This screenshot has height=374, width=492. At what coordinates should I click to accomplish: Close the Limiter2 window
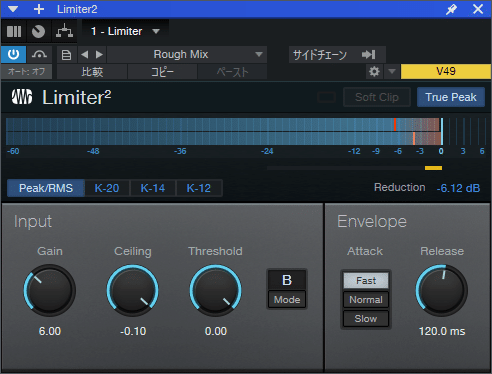click(478, 9)
